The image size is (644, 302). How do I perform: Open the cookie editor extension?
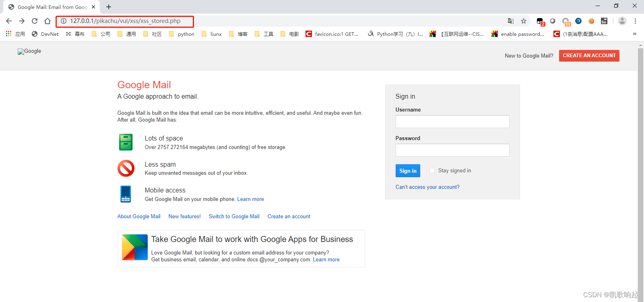pos(591,21)
